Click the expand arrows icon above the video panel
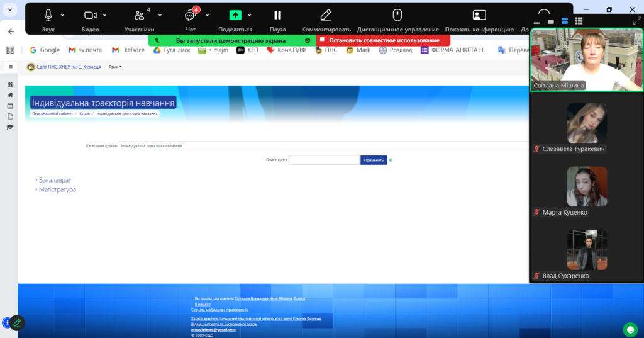Viewport: 644px width, 338px height. pyautogui.click(x=637, y=21)
